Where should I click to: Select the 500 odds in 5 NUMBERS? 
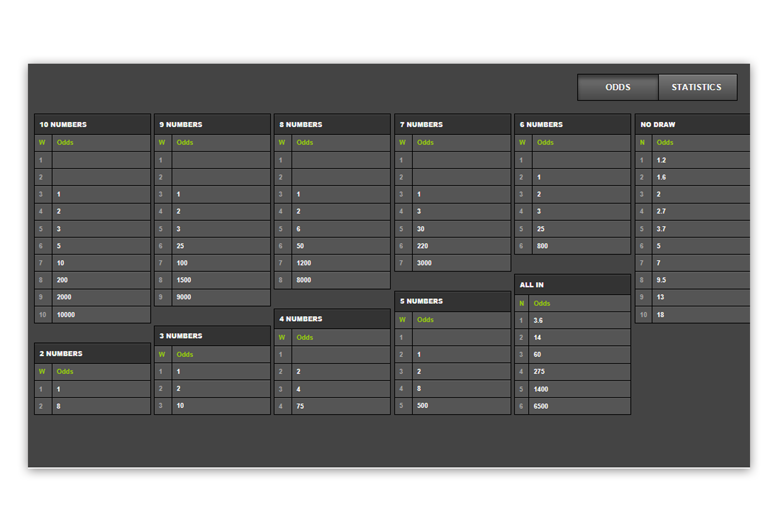tap(461, 406)
